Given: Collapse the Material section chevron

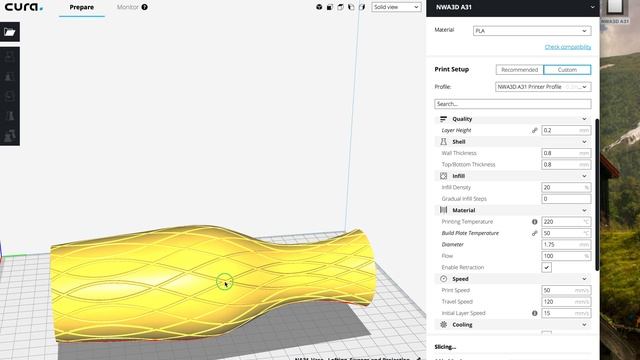Looking at the screenshot, I should (584, 210).
